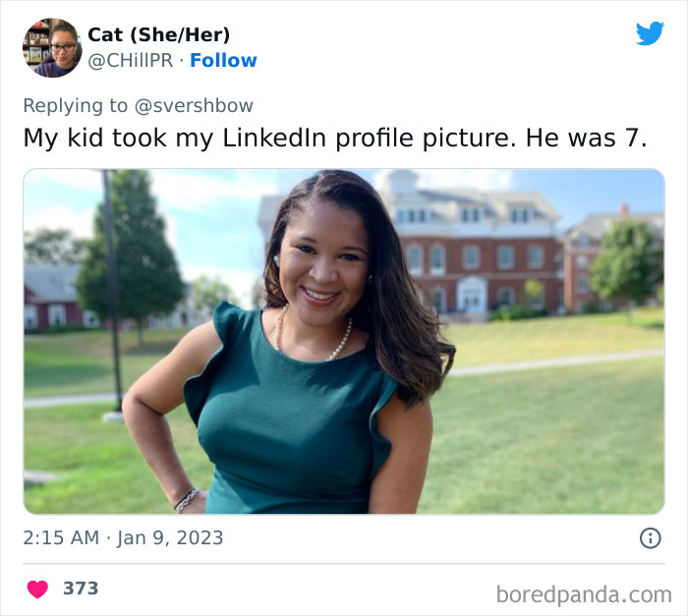Like the tweet with the heart icon
Image resolution: width=688 pixels, height=616 pixels.
click(x=37, y=588)
